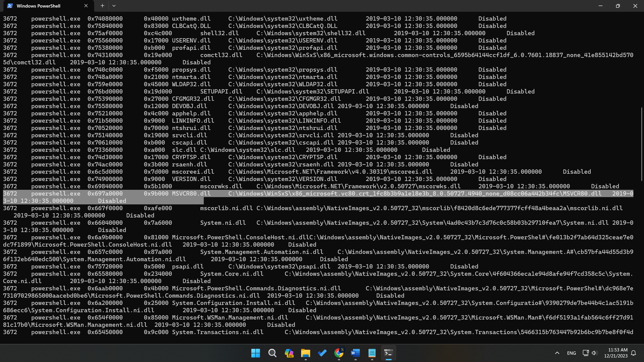Open File Explorer from the taskbar
The image size is (644, 362).
point(305,353)
